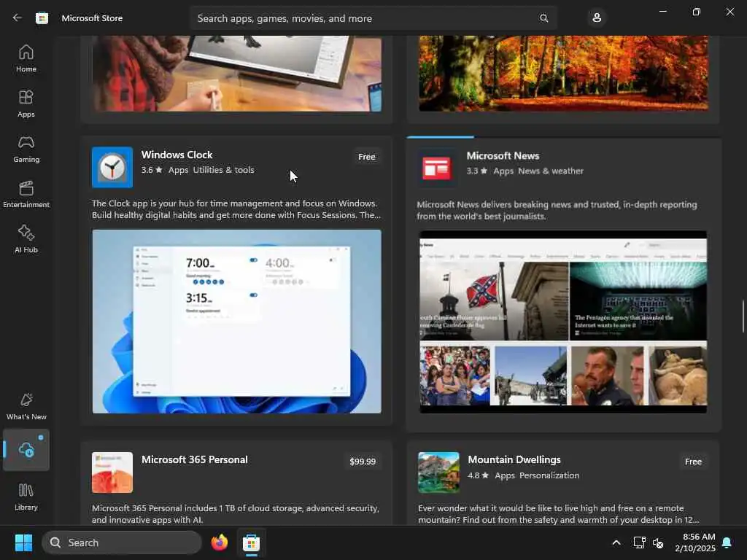This screenshot has width=747, height=560.
Task: Click the "News & weather" category text
Action: click(551, 171)
